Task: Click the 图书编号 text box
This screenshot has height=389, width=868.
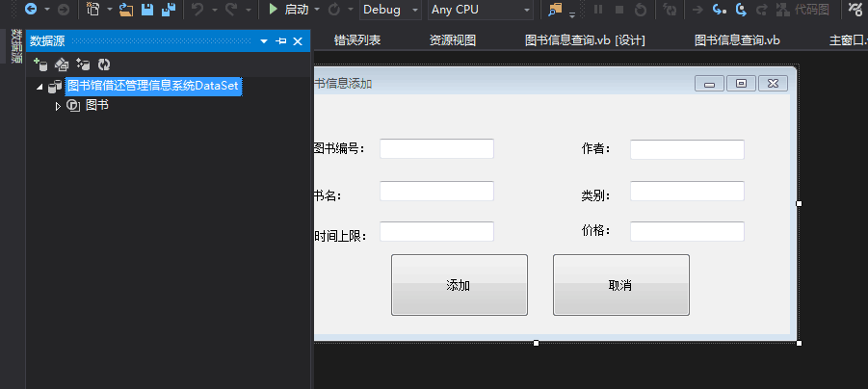Action: click(x=436, y=149)
